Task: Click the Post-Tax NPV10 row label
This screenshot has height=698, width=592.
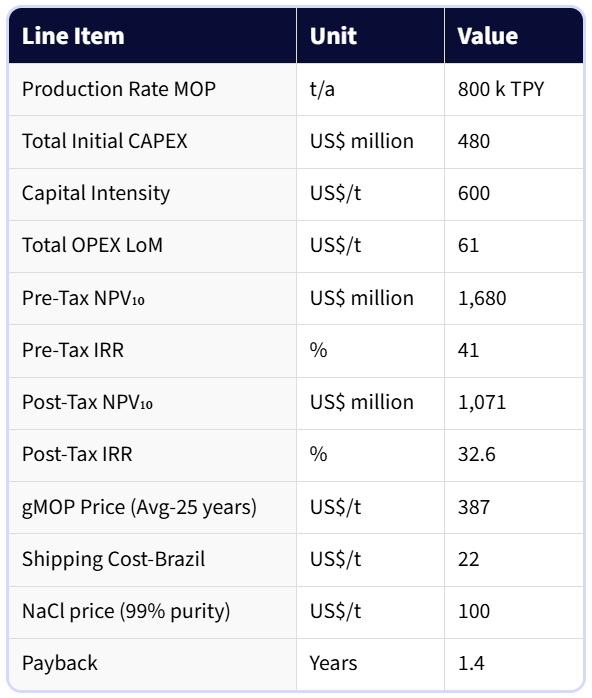Action: pyautogui.click(x=87, y=402)
